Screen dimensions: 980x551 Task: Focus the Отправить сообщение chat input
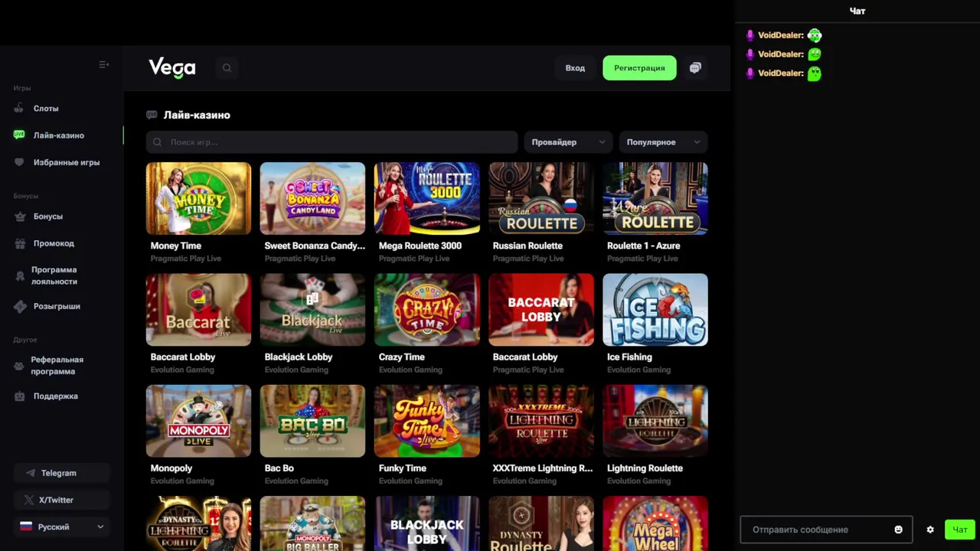(826, 530)
